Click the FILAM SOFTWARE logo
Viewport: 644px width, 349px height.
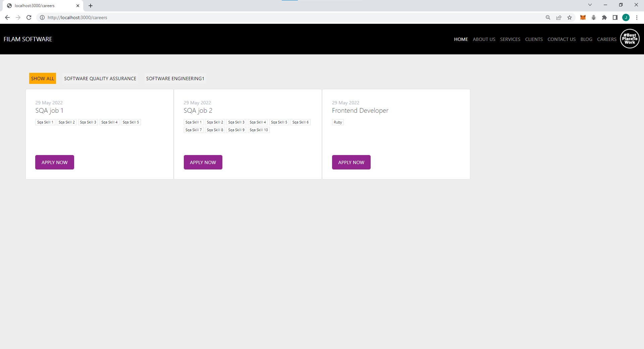(28, 39)
